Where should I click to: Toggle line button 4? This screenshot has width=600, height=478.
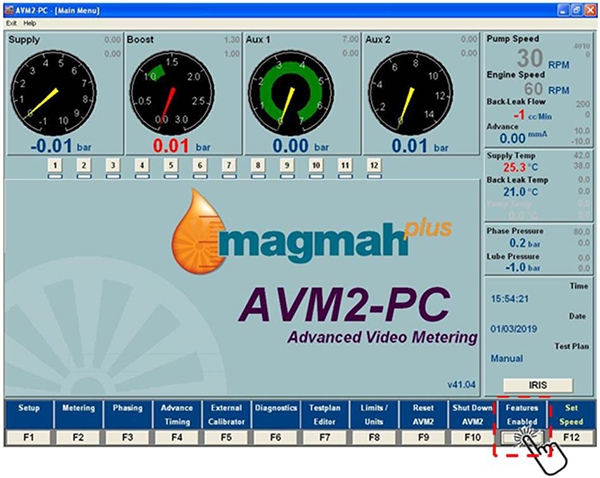[x=142, y=165]
